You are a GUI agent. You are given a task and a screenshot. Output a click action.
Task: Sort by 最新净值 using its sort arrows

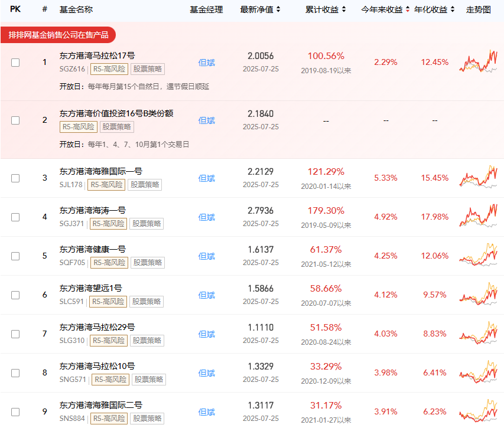[278, 9]
